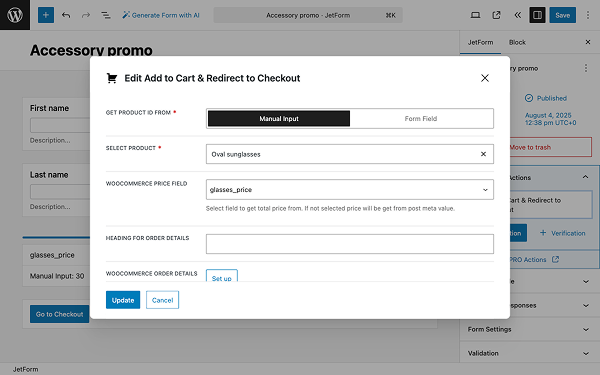Open the August 4, 2025 publish date

[x=550, y=119]
